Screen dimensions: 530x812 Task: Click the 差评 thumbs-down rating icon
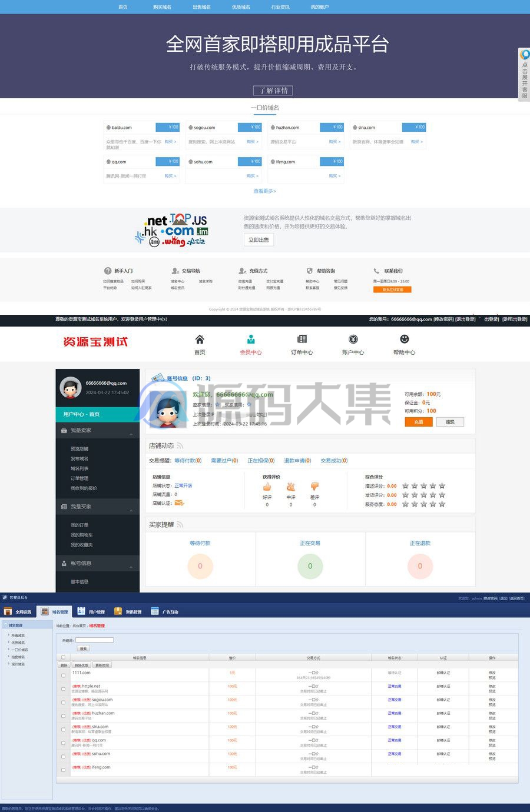[x=314, y=487]
